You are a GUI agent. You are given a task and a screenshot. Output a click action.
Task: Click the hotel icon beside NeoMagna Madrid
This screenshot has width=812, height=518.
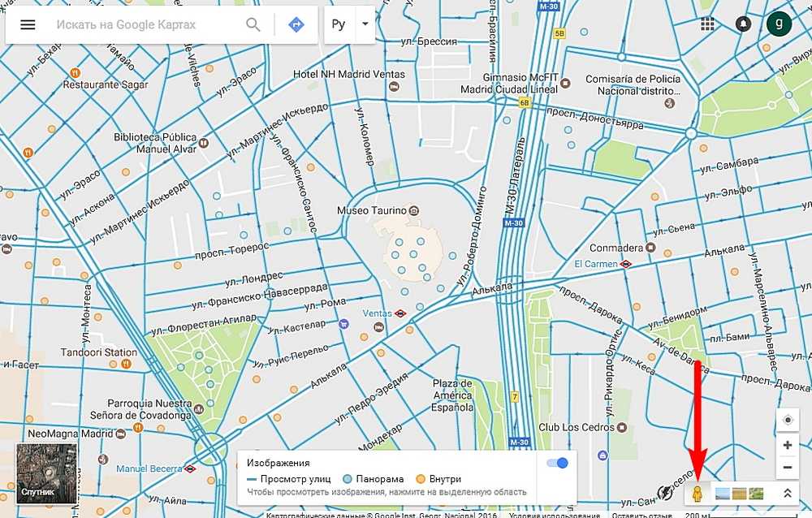(x=121, y=434)
